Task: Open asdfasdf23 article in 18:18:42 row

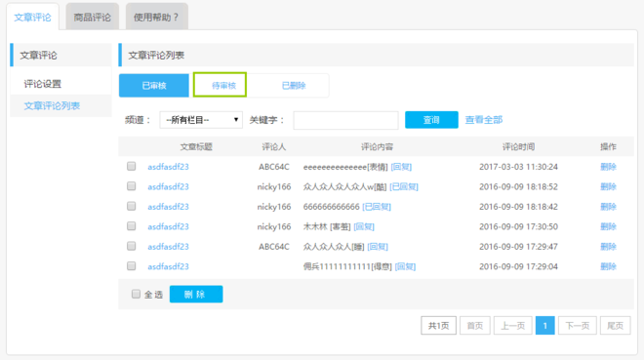Action: [x=168, y=207]
